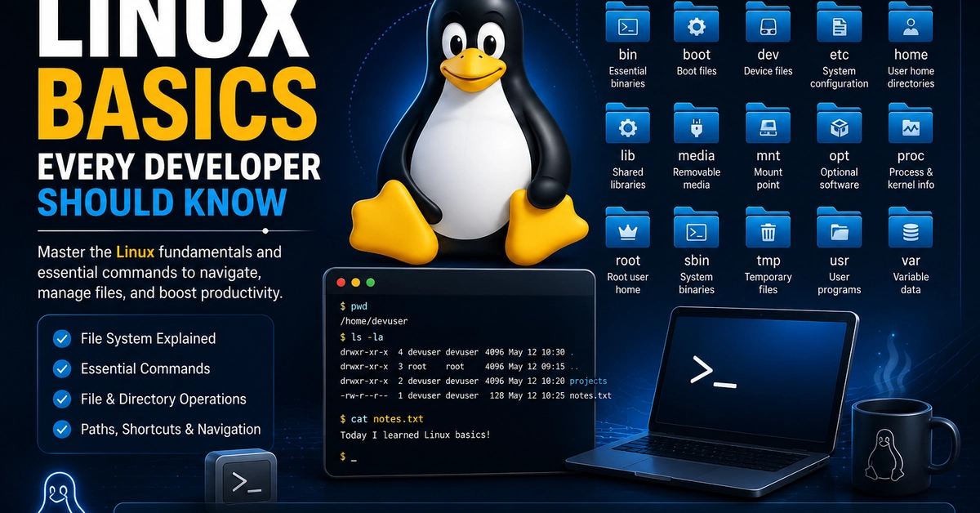Click the yellow "Linux" word in subtitle
980x513 pixels.
pyautogui.click(x=136, y=252)
